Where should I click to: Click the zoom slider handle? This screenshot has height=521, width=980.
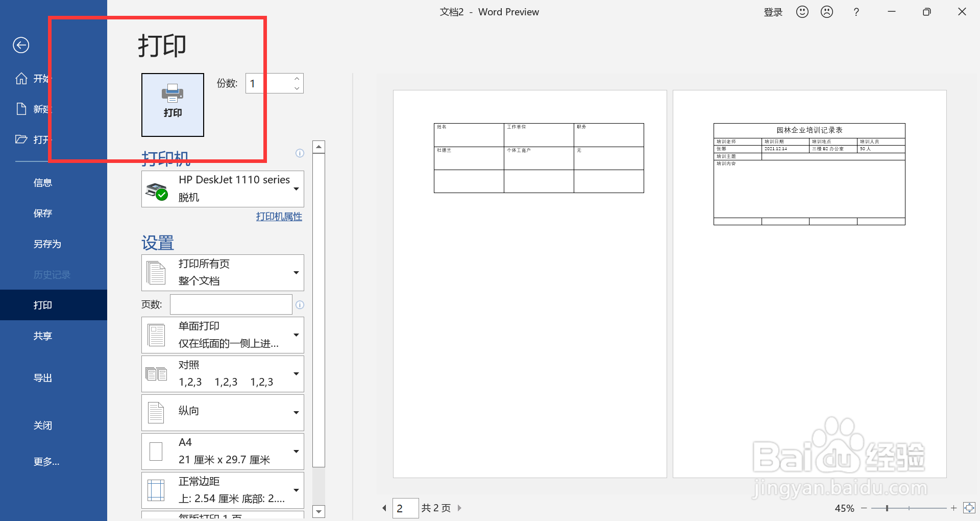point(887,508)
